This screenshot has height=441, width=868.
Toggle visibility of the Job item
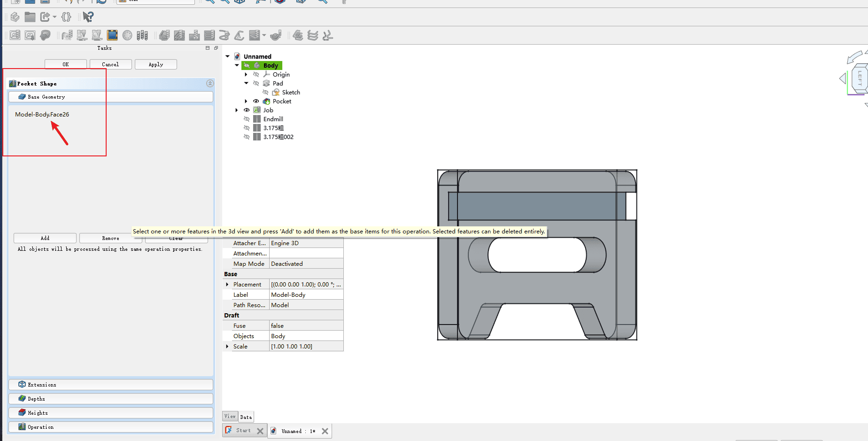[247, 110]
